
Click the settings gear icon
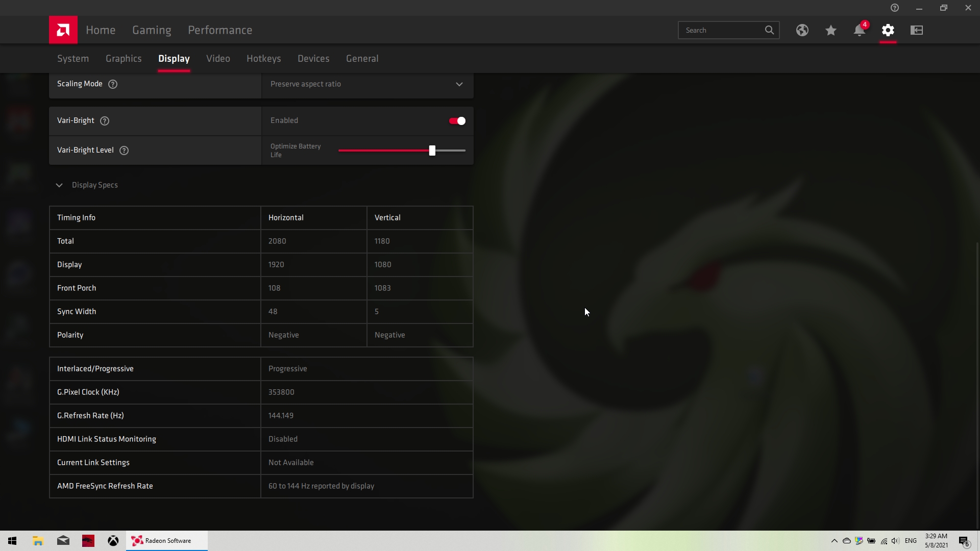tap(888, 30)
